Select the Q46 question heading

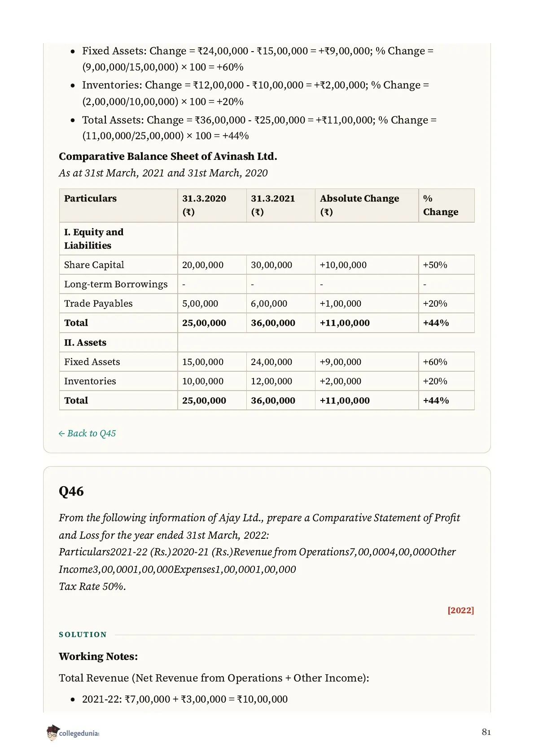click(x=71, y=491)
